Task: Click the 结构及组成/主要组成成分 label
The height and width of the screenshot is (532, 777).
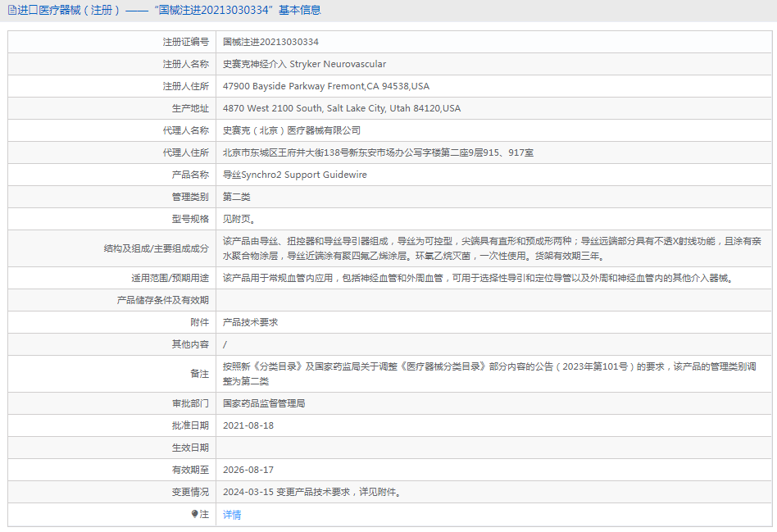Action: coord(156,248)
